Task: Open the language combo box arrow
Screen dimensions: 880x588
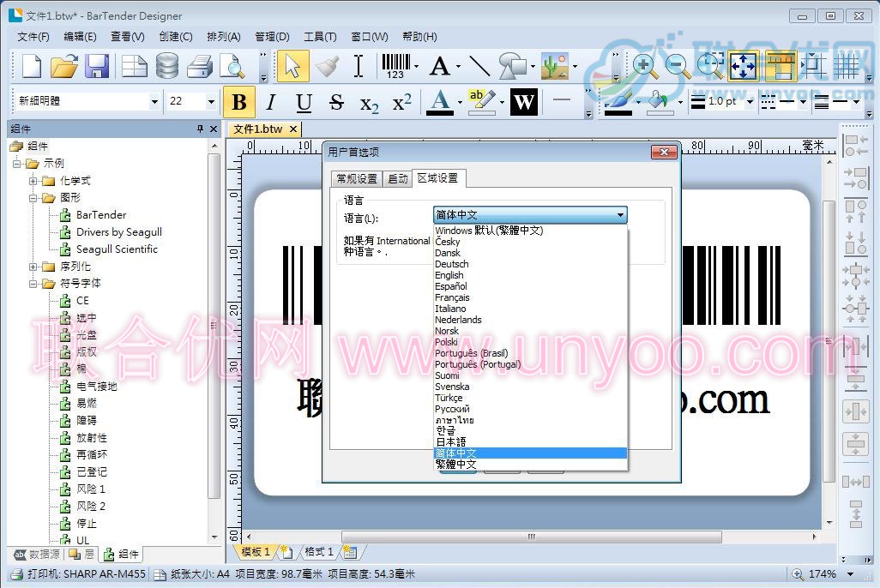Action: point(620,215)
